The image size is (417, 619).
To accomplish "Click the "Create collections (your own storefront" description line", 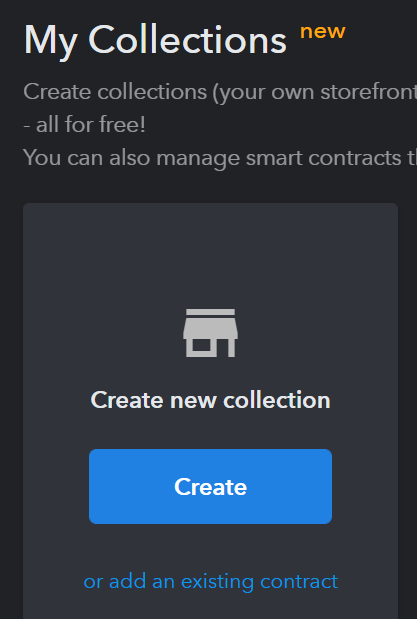I will 220,92.
